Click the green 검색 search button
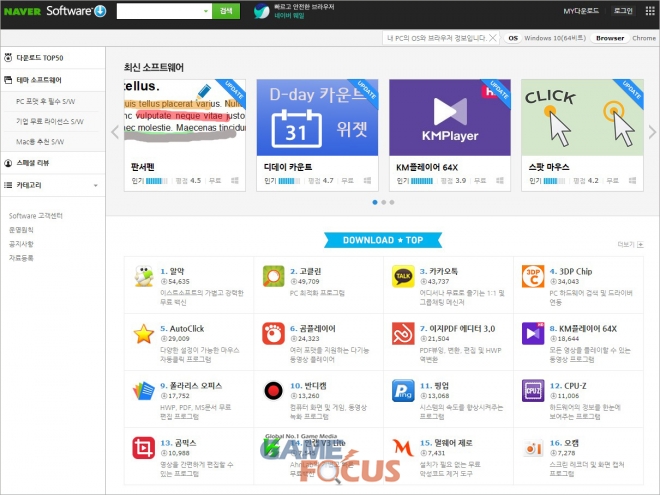 pyautogui.click(x=226, y=11)
